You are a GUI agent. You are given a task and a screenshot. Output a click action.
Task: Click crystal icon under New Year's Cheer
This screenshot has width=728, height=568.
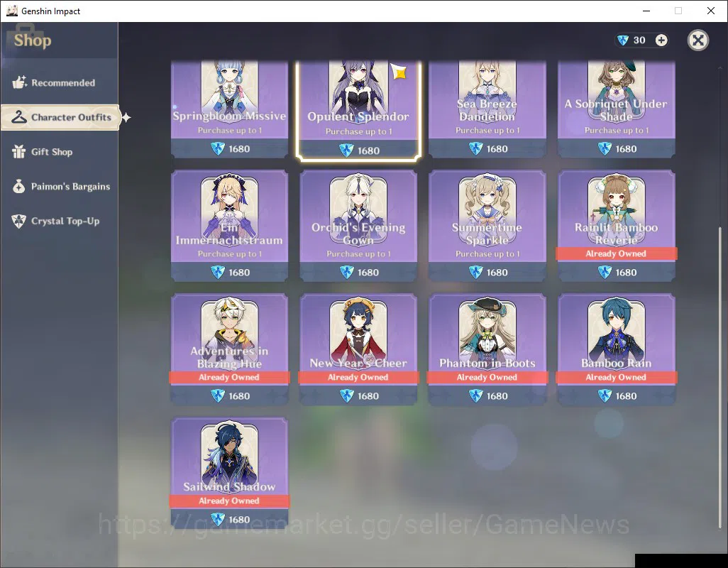[x=347, y=395]
